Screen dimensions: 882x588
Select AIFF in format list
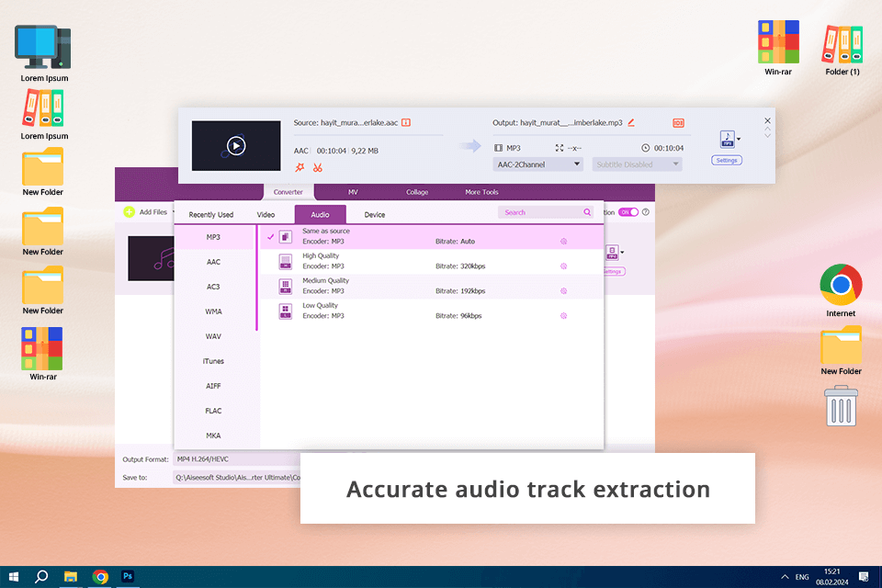[x=213, y=386]
